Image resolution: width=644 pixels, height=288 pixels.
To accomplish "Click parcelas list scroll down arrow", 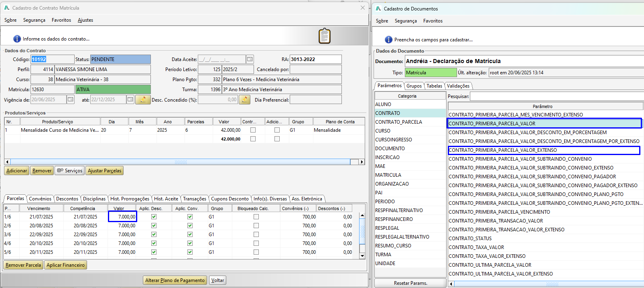I will (362, 256).
